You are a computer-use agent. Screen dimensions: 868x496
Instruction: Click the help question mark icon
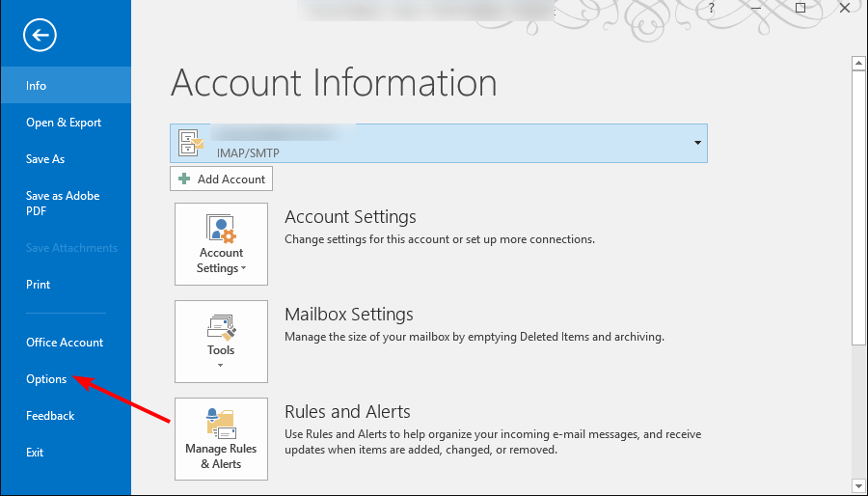(712, 9)
